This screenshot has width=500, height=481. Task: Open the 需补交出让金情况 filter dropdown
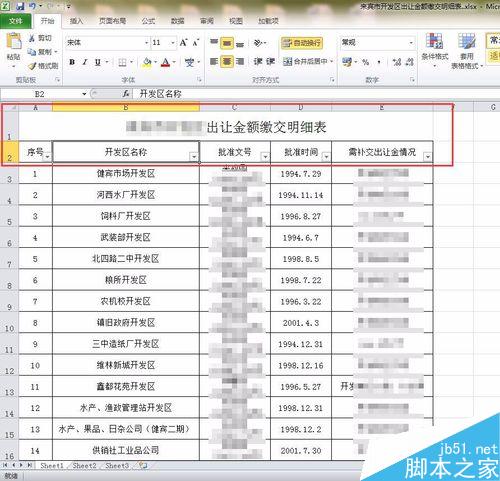[x=427, y=156]
